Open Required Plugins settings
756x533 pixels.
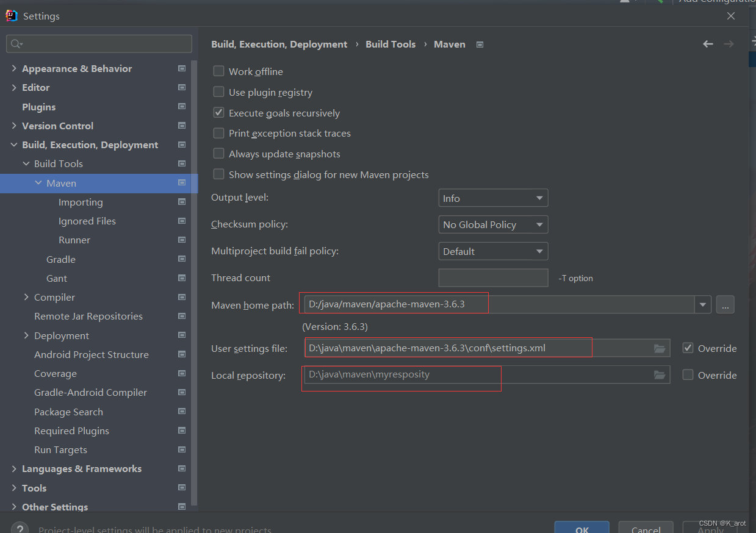point(71,431)
